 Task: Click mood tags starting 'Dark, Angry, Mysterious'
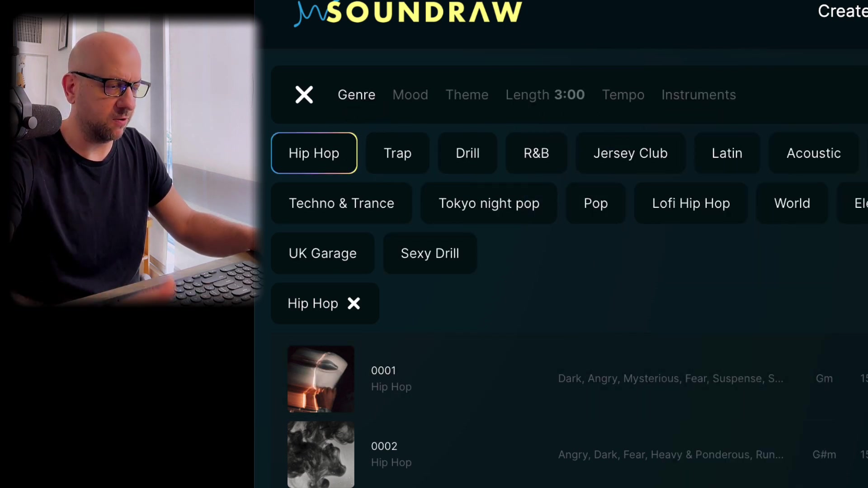(670, 379)
